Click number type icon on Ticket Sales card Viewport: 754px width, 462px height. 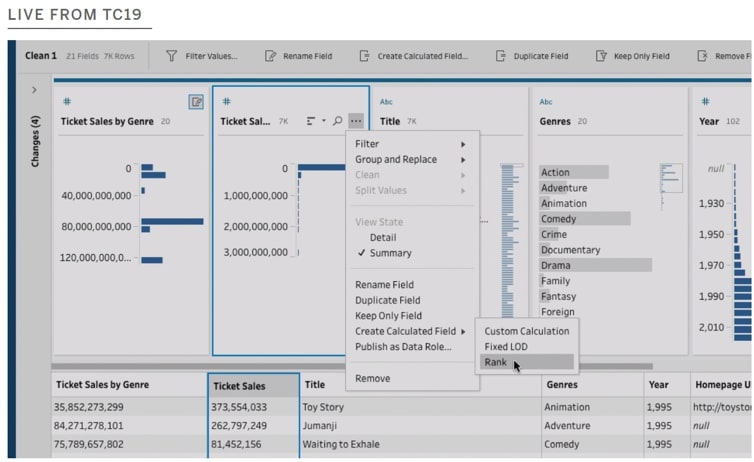[226, 101]
